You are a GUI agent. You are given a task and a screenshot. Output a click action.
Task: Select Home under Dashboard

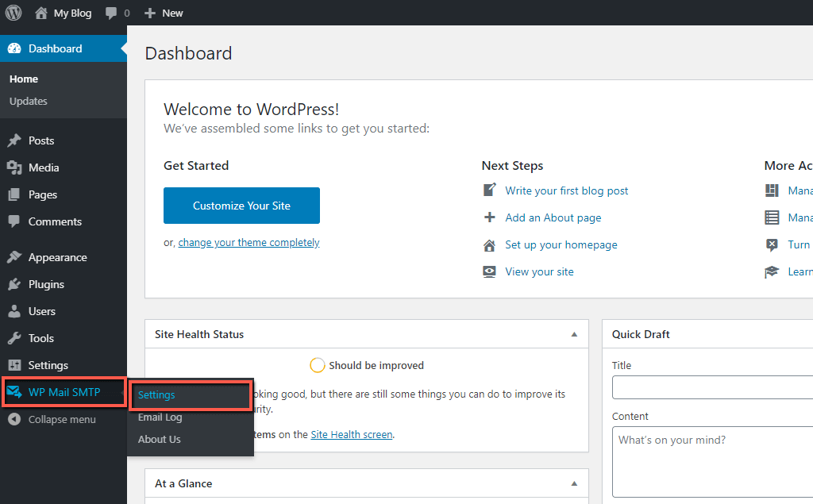(24, 79)
